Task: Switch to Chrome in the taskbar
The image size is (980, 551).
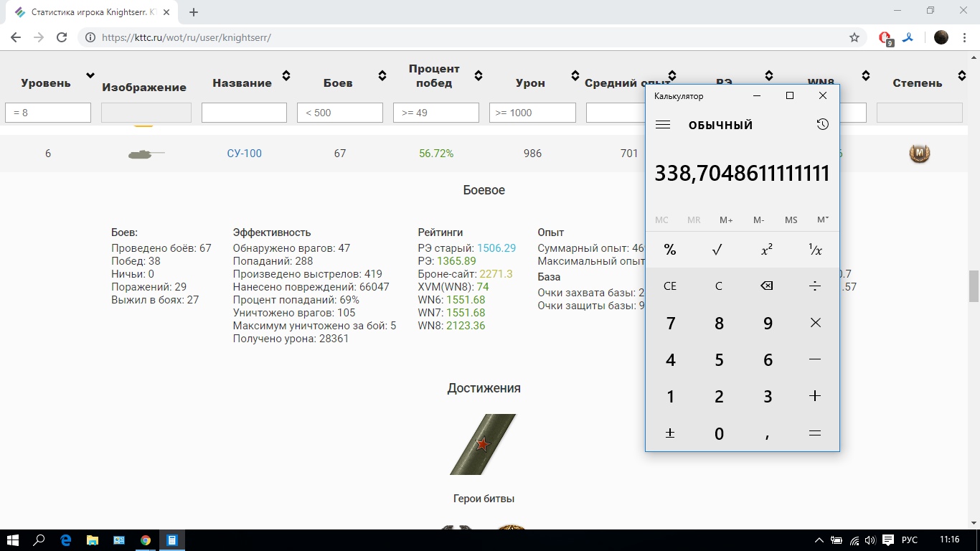Action: (146, 540)
